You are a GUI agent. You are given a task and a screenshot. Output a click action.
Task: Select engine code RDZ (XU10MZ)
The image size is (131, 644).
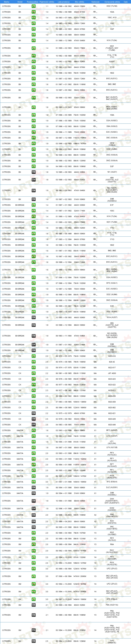[112, 533]
